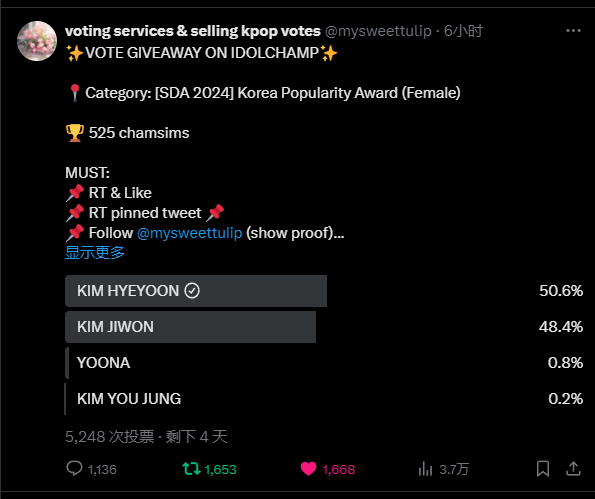Click the 1,668 likes count

tap(339, 470)
